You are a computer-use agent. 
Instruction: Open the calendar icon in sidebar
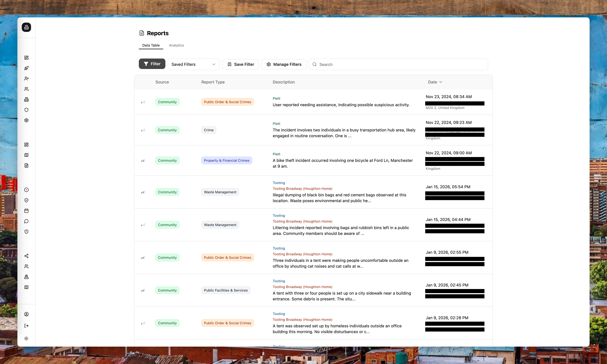26,211
